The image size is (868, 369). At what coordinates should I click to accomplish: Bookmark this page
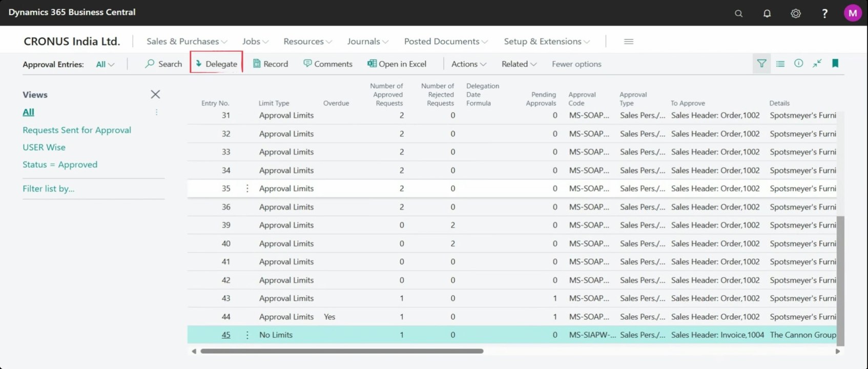(x=835, y=64)
